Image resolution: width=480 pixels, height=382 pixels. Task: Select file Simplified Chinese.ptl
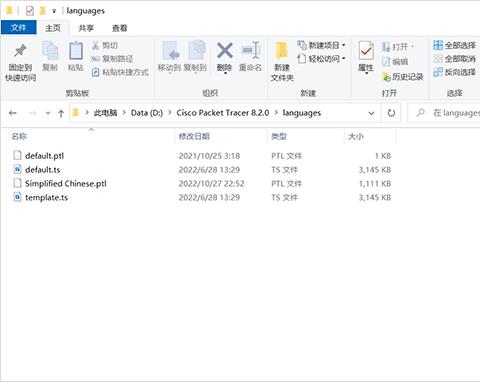(66, 183)
